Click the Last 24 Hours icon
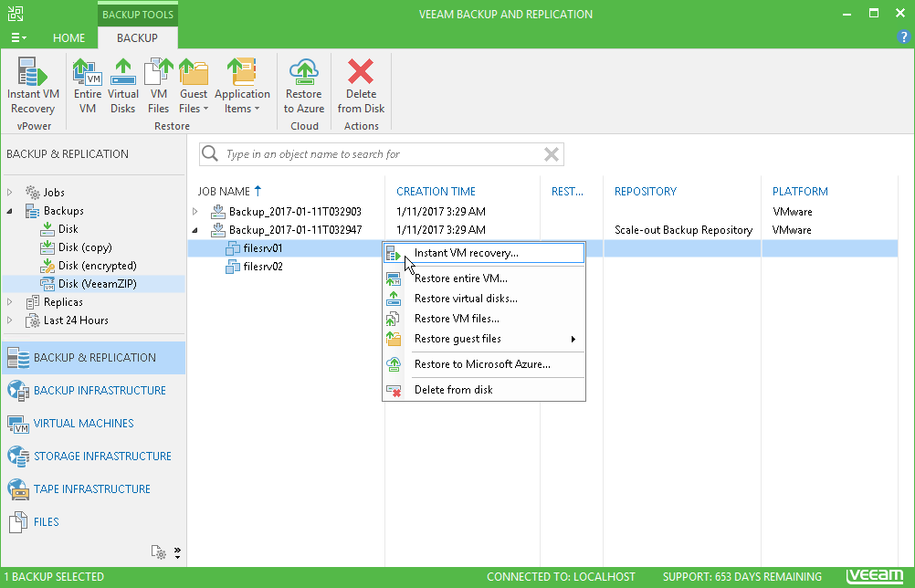915x588 pixels. tap(33, 320)
